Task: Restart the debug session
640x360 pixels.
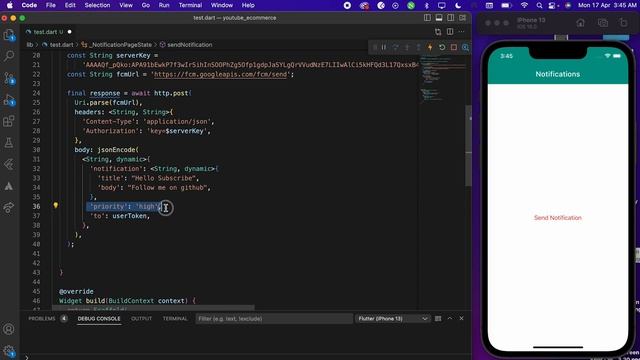Action: 442,47
